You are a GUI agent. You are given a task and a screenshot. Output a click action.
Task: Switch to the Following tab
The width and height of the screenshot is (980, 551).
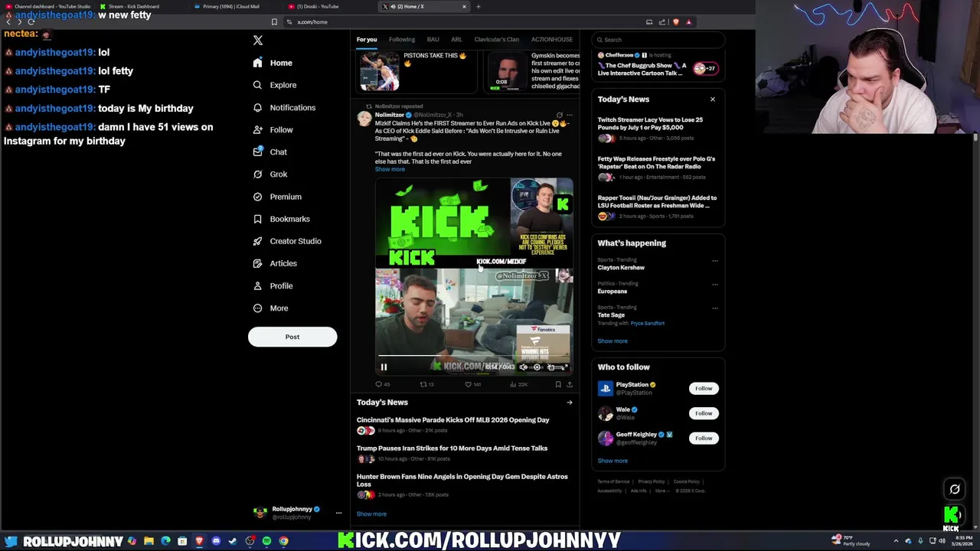[x=402, y=40]
